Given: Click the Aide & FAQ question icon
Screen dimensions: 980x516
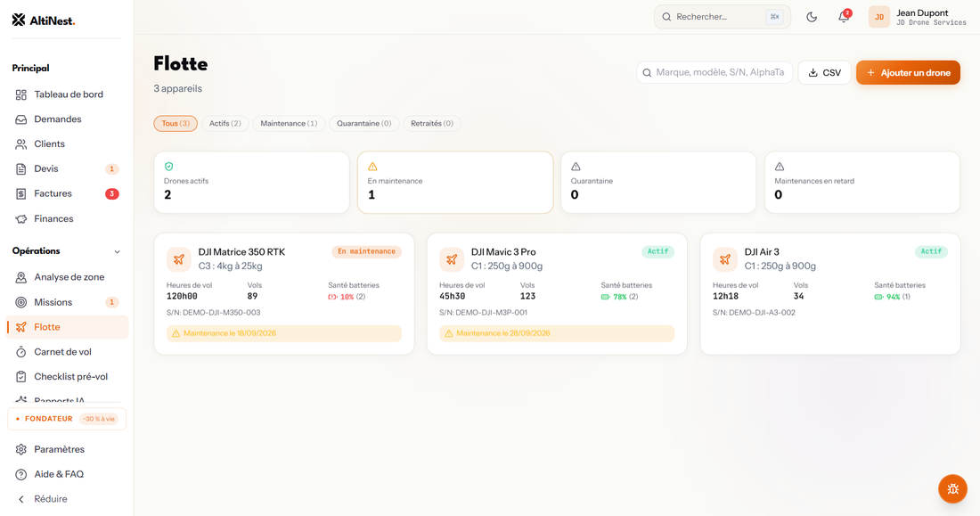Looking at the screenshot, I should pyautogui.click(x=21, y=474).
